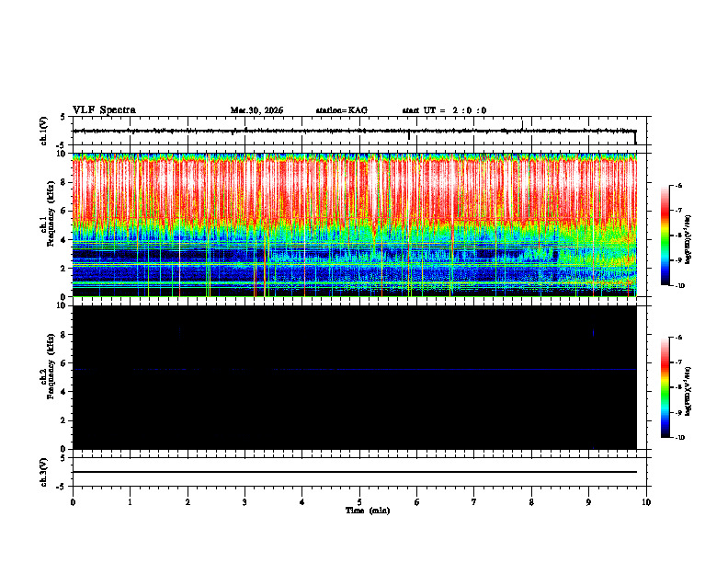Click the upper ch.1 color scale bar

(x=665, y=236)
